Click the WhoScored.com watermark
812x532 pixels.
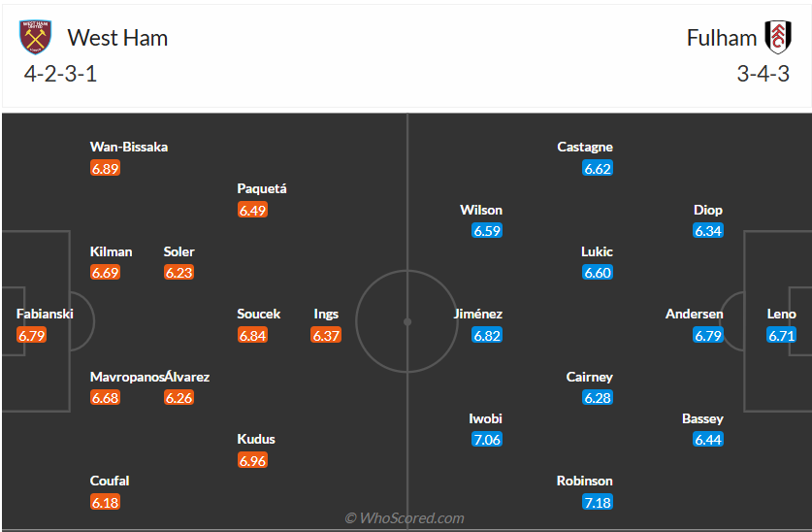405,518
